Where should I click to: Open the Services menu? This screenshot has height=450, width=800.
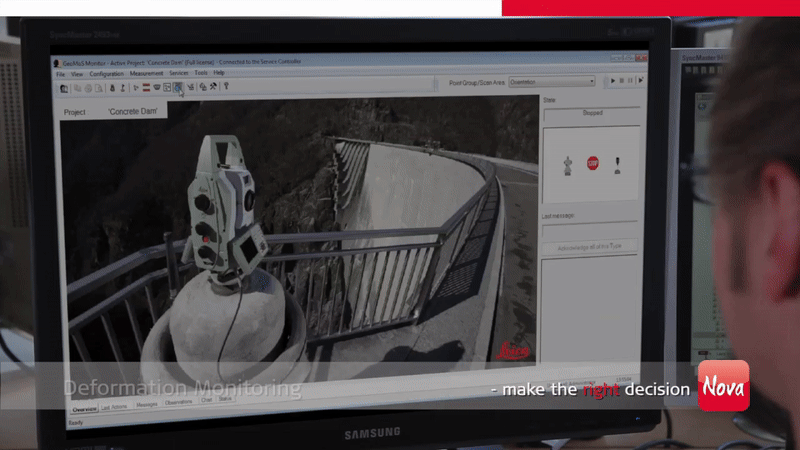coord(179,73)
